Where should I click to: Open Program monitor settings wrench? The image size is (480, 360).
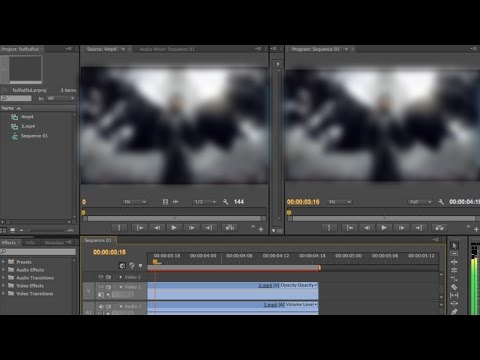click(x=441, y=202)
